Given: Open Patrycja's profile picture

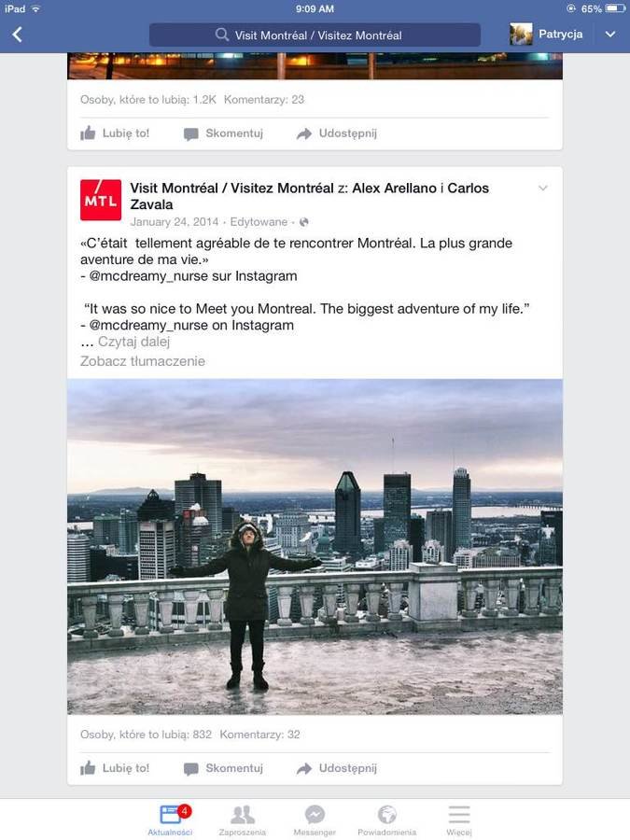Looking at the screenshot, I should click(521, 35).
